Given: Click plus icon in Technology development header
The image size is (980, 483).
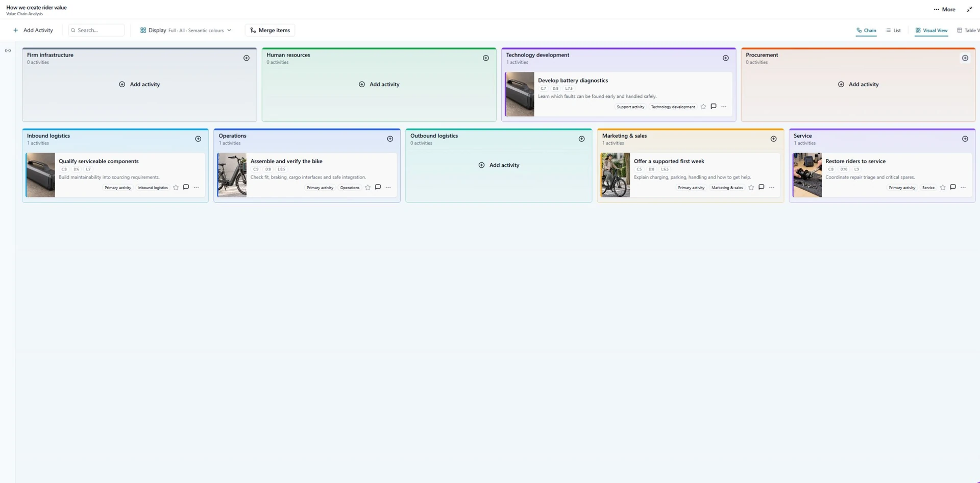Looking at the screenshot, I should (x=726, y=58).
